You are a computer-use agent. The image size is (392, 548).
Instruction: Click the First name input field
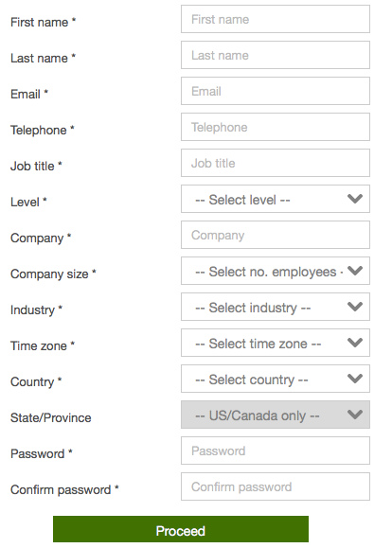pyautogui.click(x=276, y=19)
